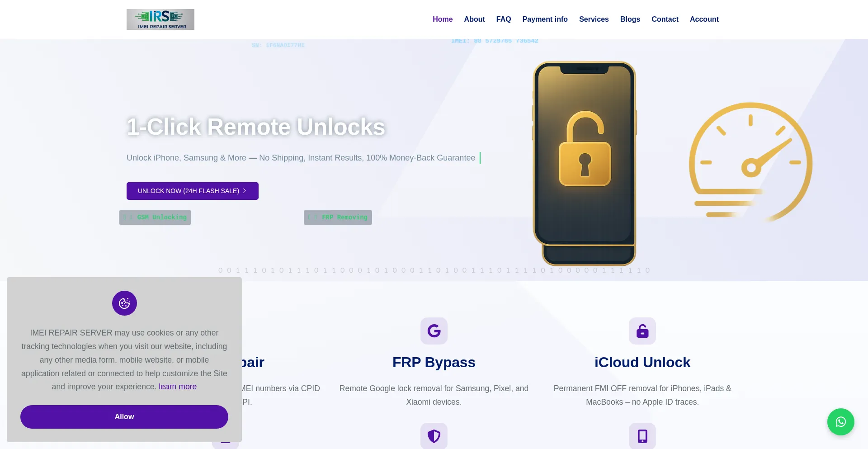The image size is (868, 449).
Task: Open Payment info in the navbar
Action: coord(545,19)
